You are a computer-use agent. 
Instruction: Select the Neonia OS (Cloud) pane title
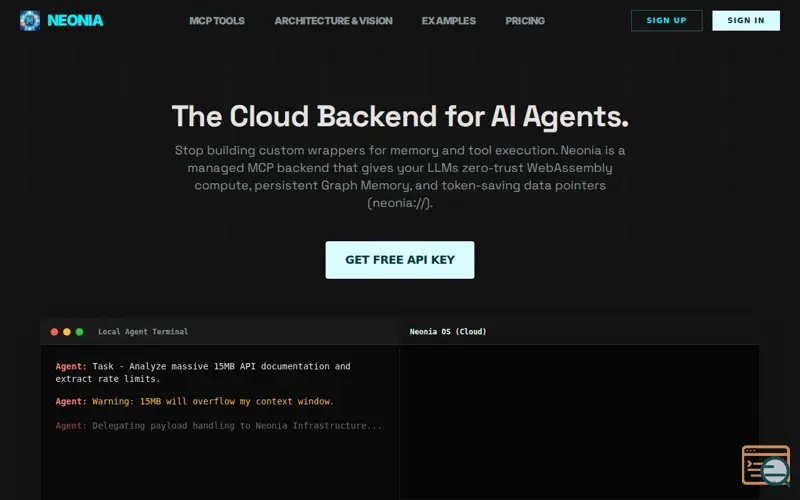pyautogui.click(x=448, y=332)
